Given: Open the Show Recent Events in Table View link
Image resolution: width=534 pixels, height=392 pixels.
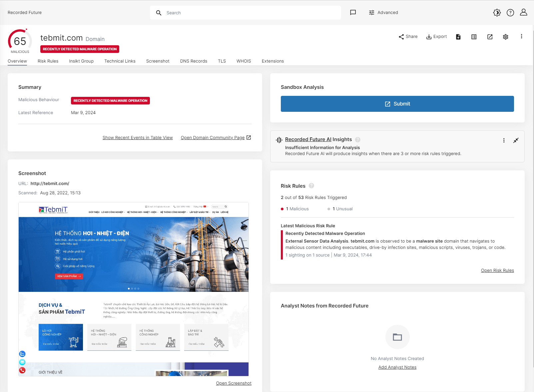Looking at the screenshot, I should 138,138.
